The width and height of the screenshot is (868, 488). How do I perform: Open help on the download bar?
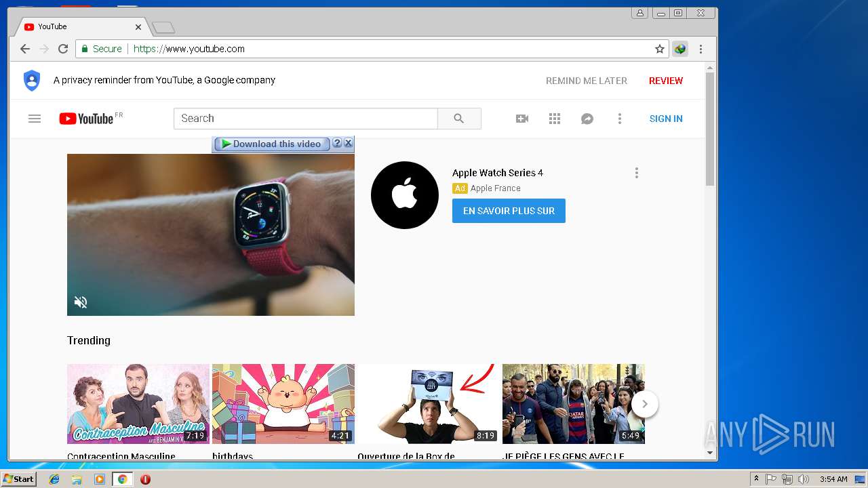pyautogui.click(x=337, y=143)
